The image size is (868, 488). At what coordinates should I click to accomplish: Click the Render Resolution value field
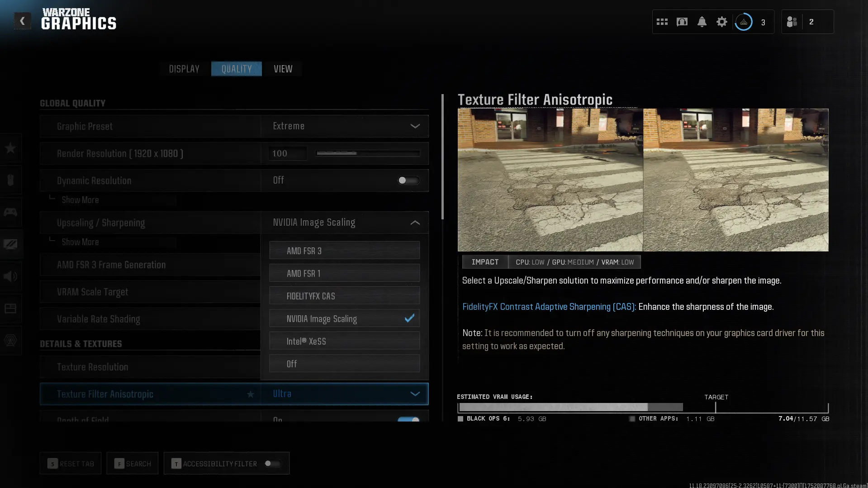pos(288,153)
